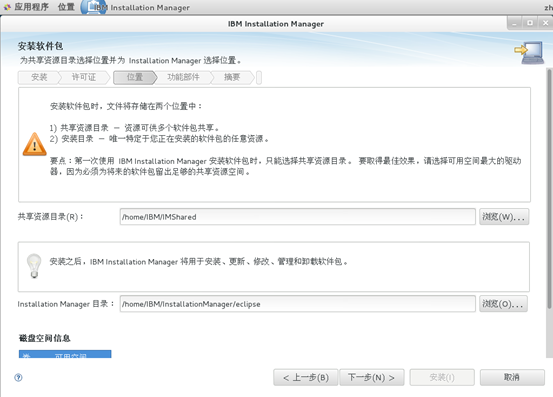Viewport: 553px width, 397px height.
Task: Go to the 许可证 wizard step
Action: [x=84, y=78]
